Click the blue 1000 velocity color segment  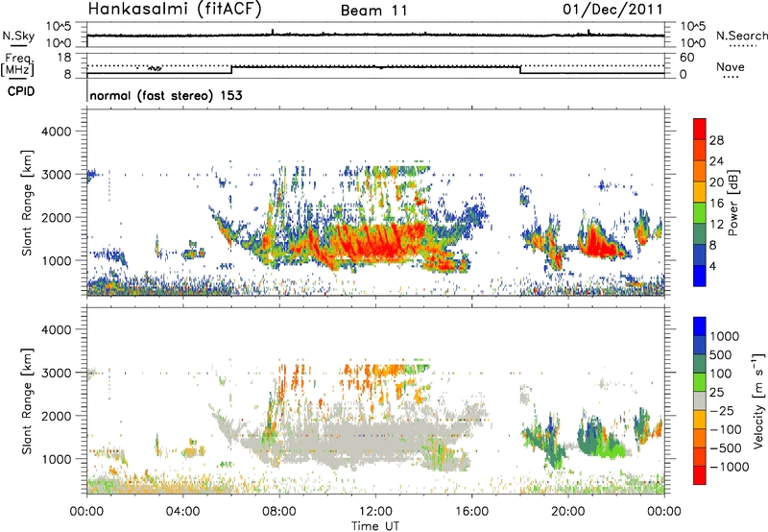(699, 326)
